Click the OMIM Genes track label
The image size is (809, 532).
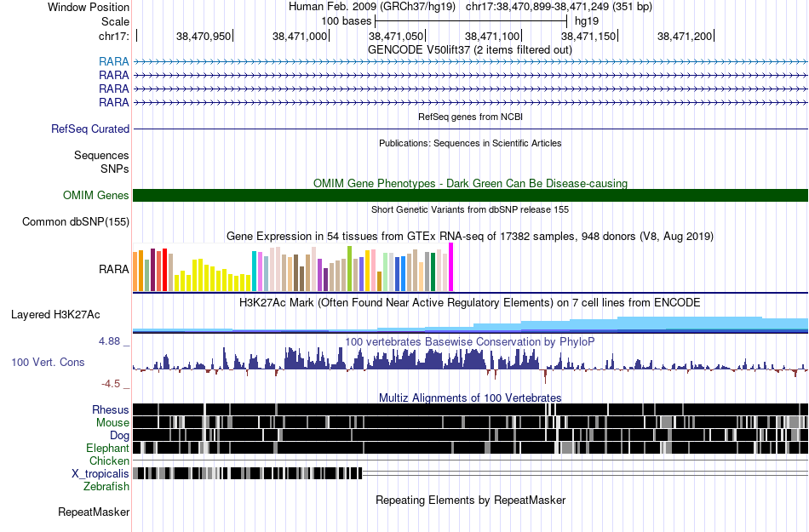click(96, 196)
